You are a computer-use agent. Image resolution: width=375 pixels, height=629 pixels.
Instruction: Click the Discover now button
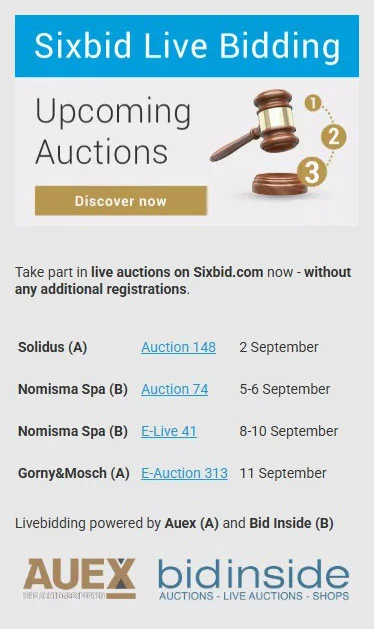121,201
